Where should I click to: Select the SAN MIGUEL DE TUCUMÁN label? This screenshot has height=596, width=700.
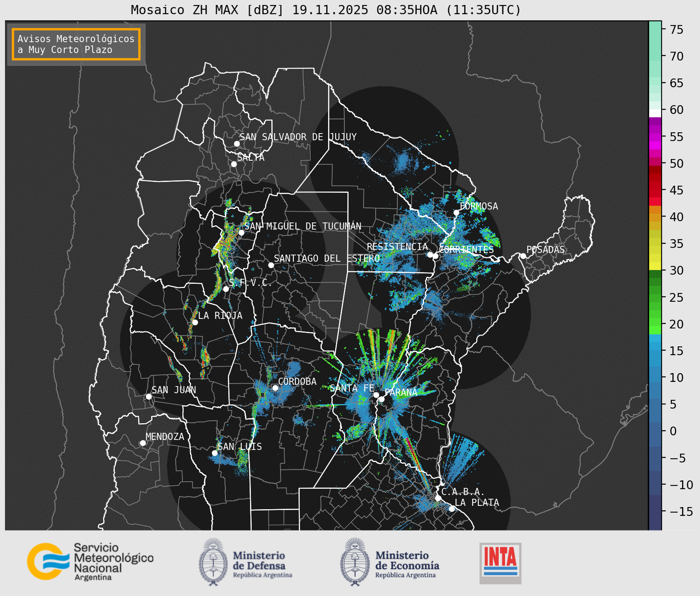[303, 226]
